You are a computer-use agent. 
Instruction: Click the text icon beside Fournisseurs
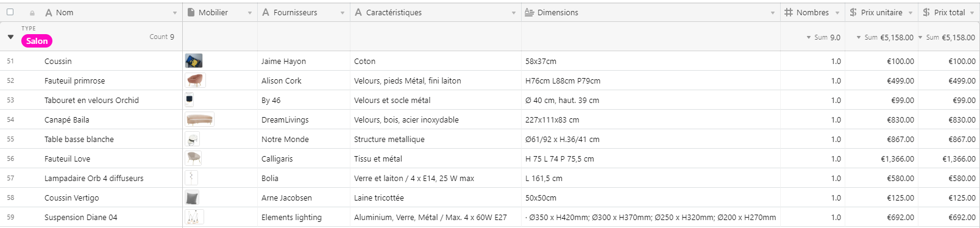click(x=266, y=12)
